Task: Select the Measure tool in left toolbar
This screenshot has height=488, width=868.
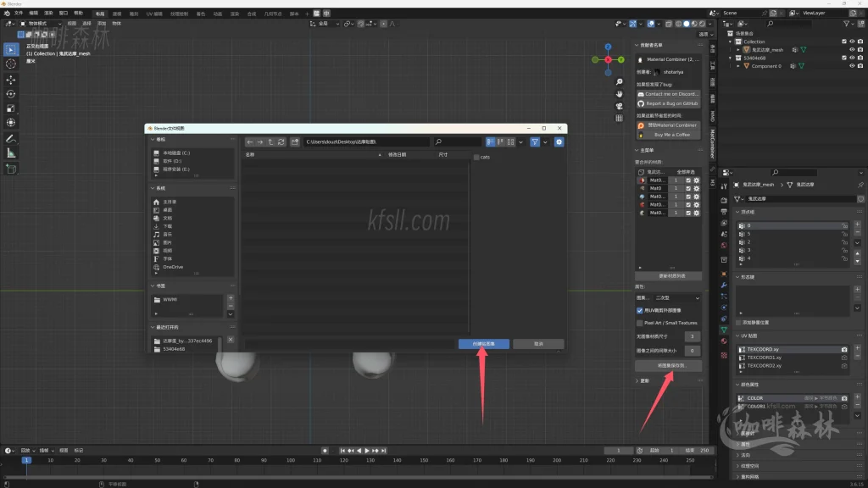Action: 11,152
